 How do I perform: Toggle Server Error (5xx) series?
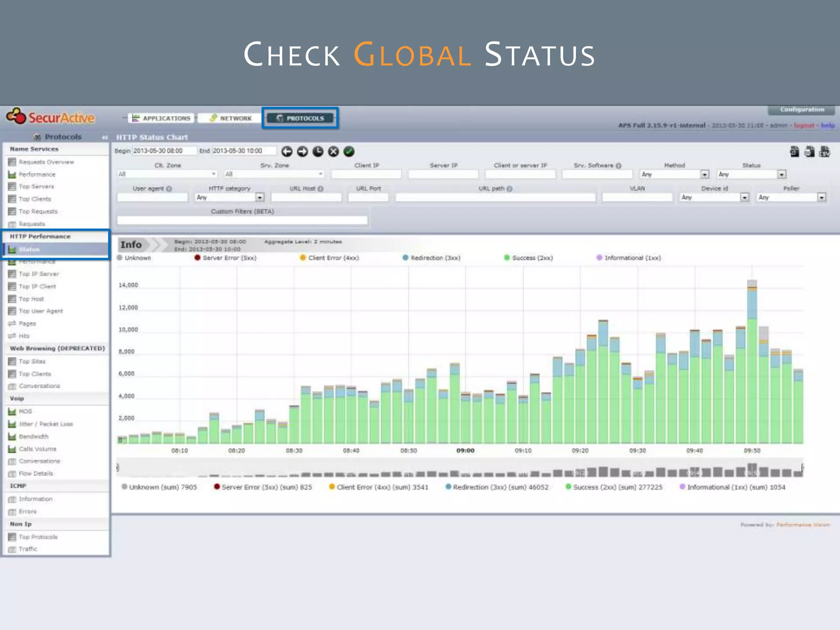tap(226, 258)
